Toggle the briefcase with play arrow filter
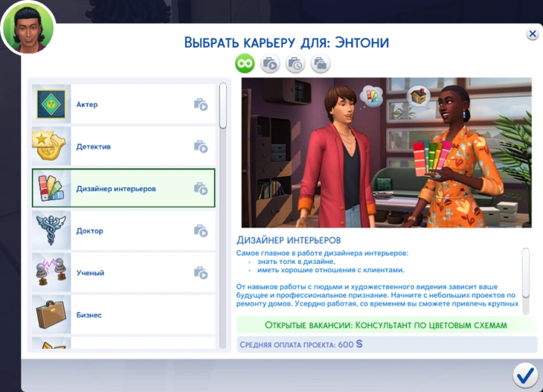The image size is (543, 392). (x=270, y=64)
